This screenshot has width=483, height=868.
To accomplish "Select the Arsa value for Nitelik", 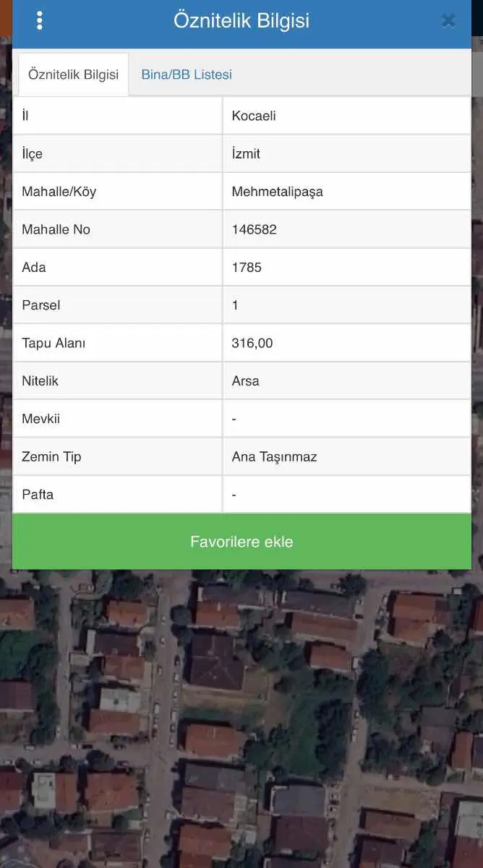I will pyautogui.click(x=245, y=380).
